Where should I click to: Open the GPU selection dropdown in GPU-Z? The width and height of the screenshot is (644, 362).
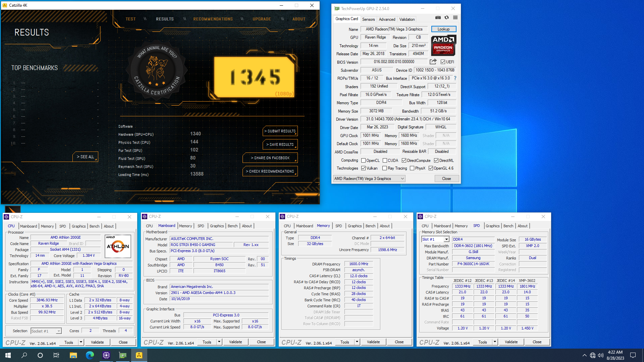click(369, 179)
